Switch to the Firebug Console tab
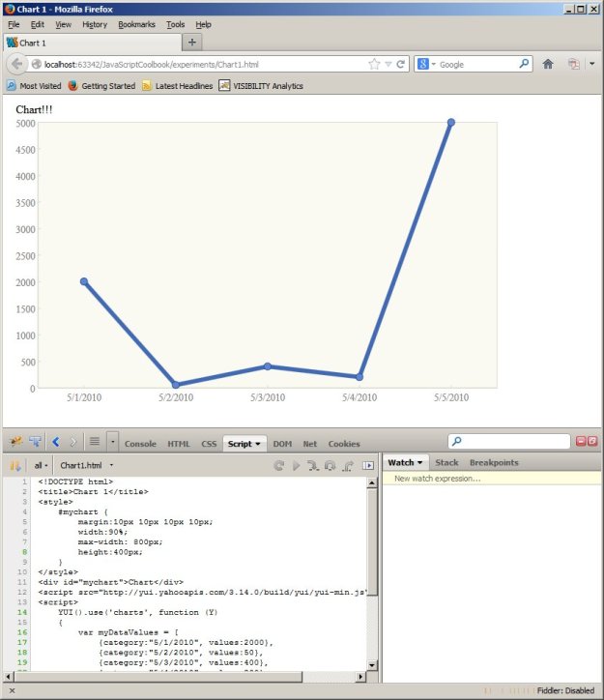The height and width of the screenshot is (700, 604). pyautogui.click(x=140, y=444)
